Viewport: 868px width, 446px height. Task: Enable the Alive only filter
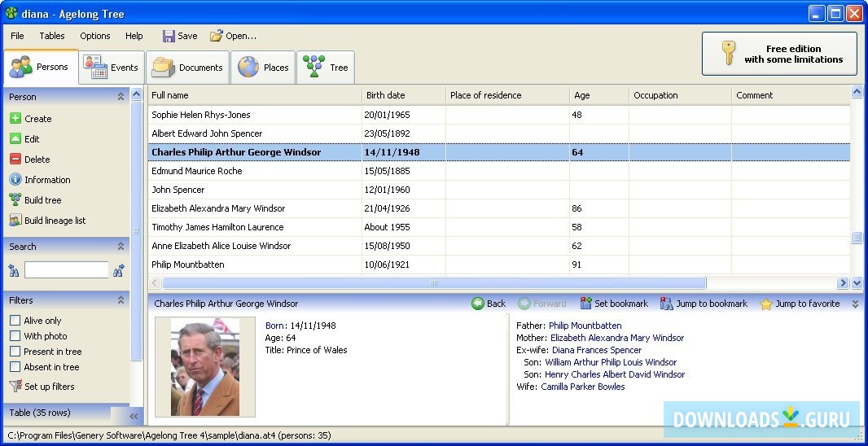[x=15, y=321]
